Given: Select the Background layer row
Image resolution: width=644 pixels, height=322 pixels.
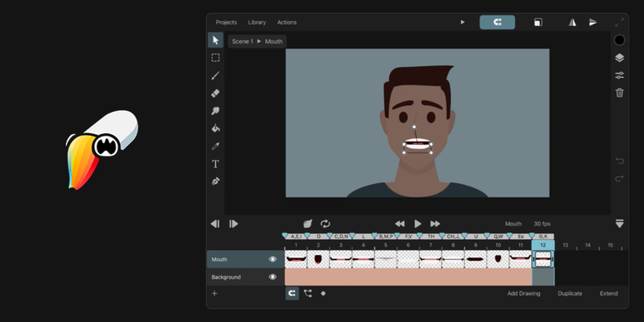Looking at the screenshot, I should 245,277.
